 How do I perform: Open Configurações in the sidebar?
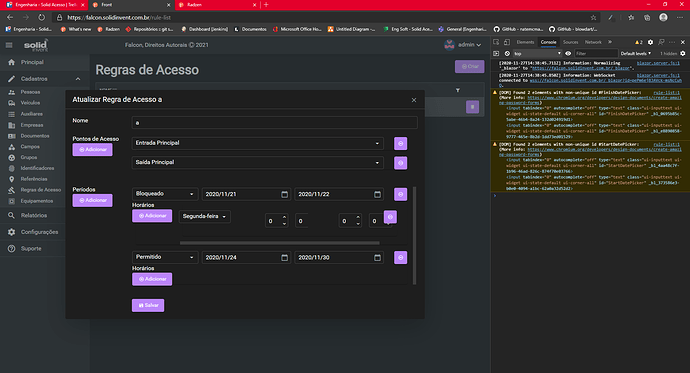[39, 232]
